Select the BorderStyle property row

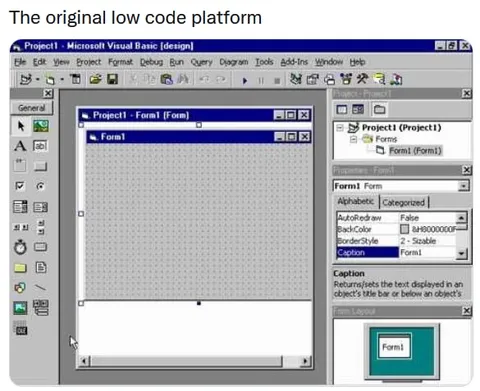tap(396, 241)
